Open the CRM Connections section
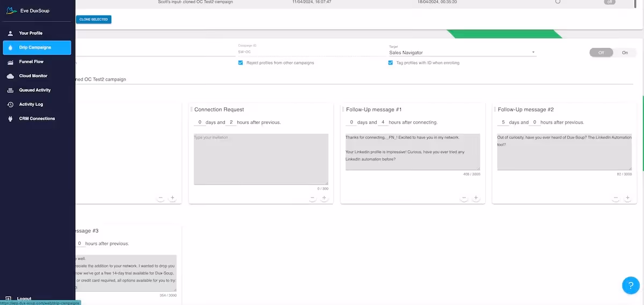This screenshot has width=644, height=305. (38, 119)
